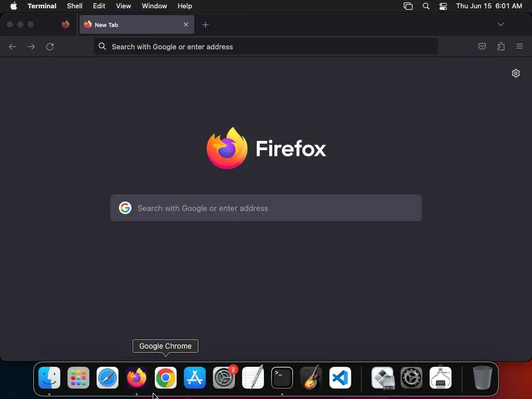Image resolution: width=532 pixels, height=399 pixels.
Task: Open the View menu
Action: coord(124,6)
